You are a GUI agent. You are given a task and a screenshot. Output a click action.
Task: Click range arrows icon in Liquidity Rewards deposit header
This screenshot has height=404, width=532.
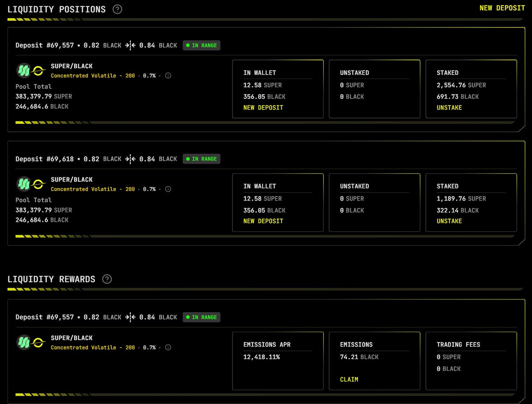[130, 317]
